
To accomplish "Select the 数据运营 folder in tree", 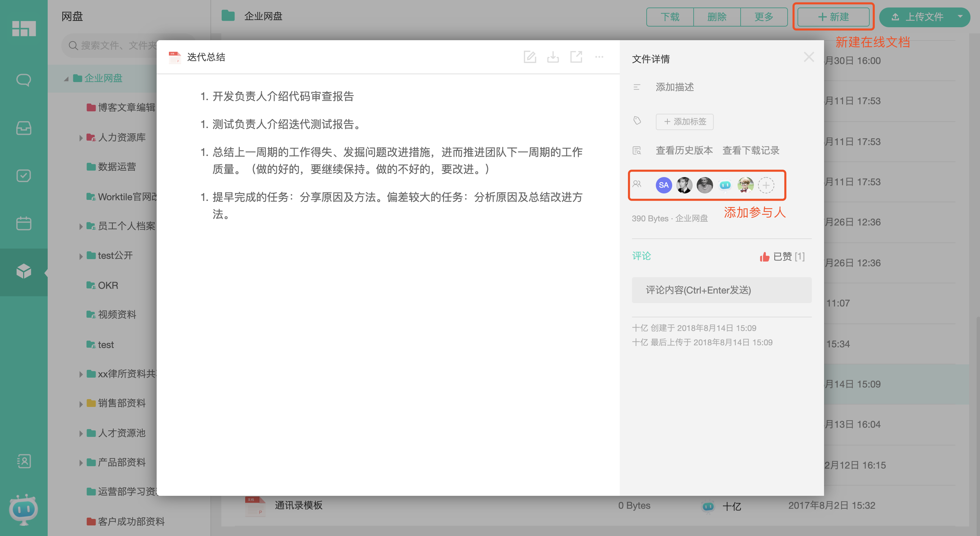I will point(116,167).
